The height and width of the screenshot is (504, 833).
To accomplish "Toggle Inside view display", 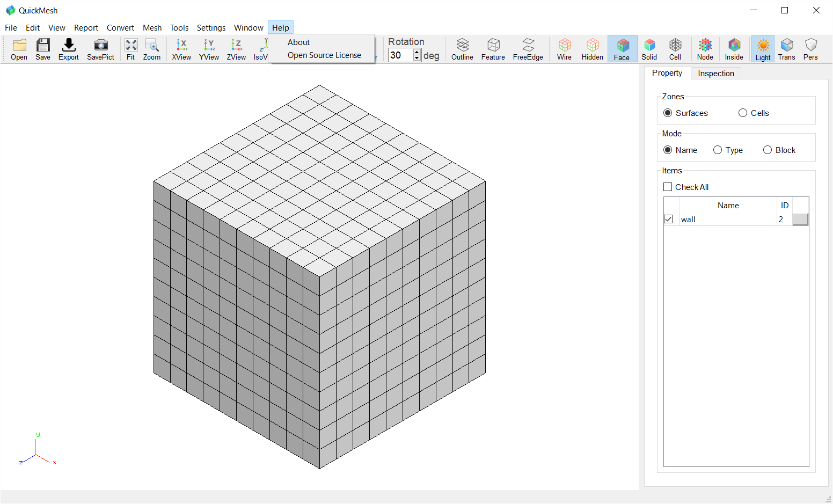I will [x=734, y=49].
